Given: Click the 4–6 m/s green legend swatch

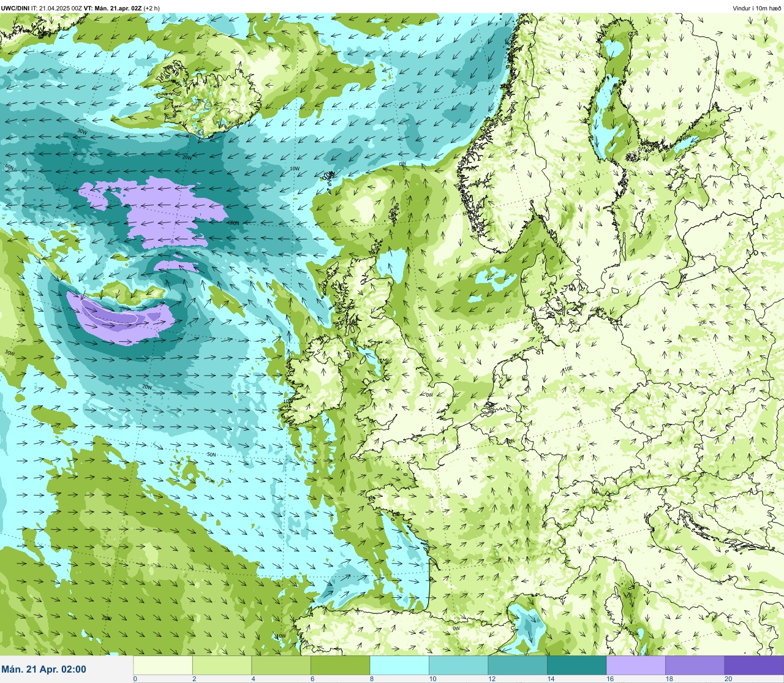Looking at the screenshot, I should click(x=281, y=666).
